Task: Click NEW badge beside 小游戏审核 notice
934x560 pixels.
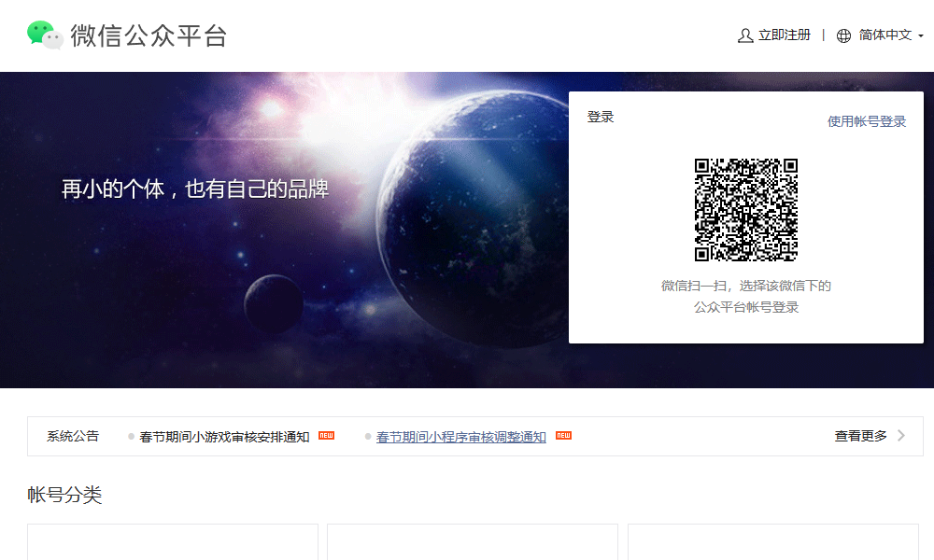Action: (x=326, y=436)
